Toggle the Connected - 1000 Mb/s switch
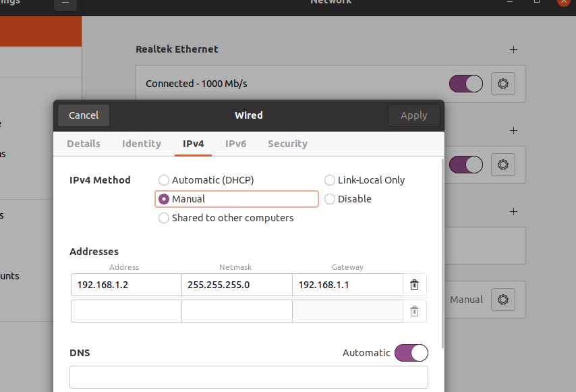 tap(466, 84)
